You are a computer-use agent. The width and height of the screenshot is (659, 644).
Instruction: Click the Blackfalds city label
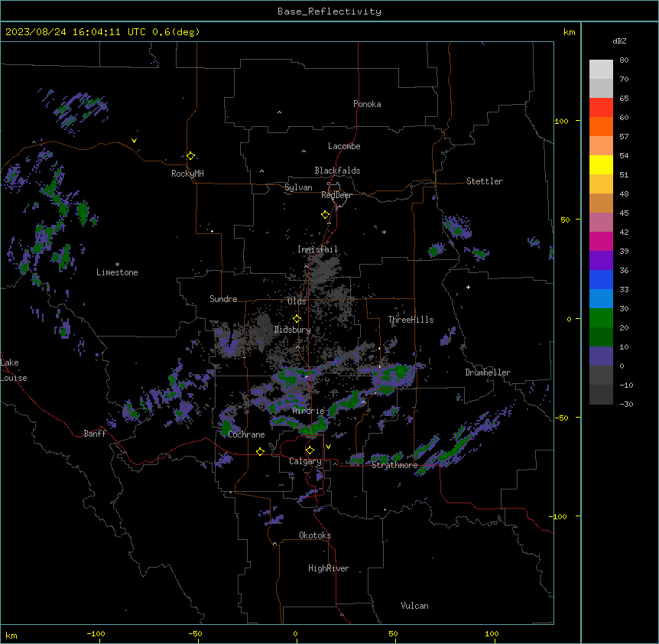coord(337,171)
